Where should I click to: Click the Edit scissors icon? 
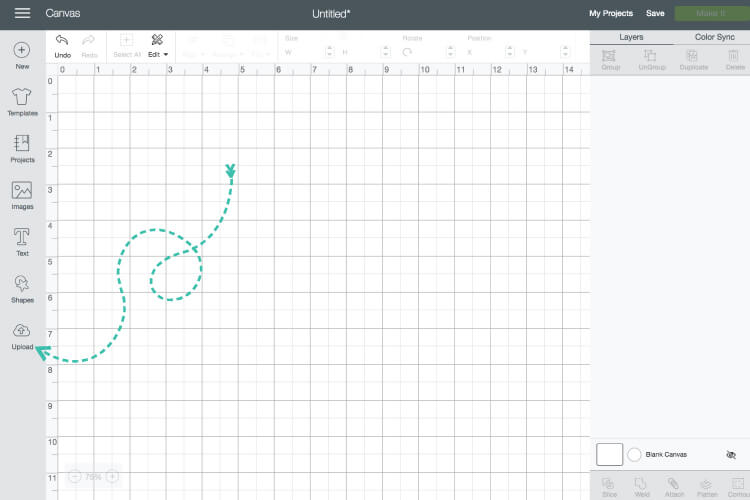point(157,40)
